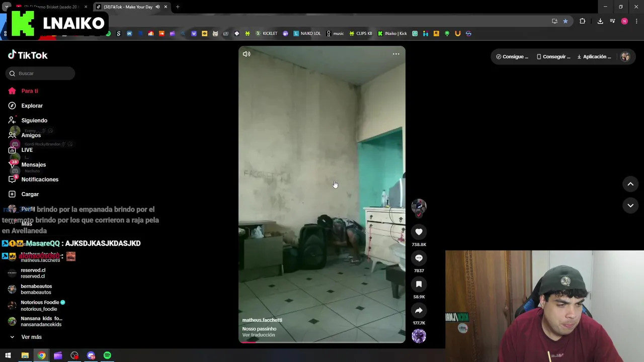Viewport: 644px width, 362px height.
Task: Open the Siguiendo feed
Action: click(x=28, y=120)
